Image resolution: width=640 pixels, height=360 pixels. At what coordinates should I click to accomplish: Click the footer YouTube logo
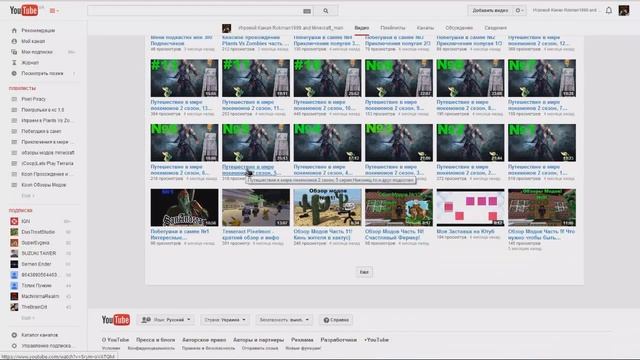[x=116, y=320]
